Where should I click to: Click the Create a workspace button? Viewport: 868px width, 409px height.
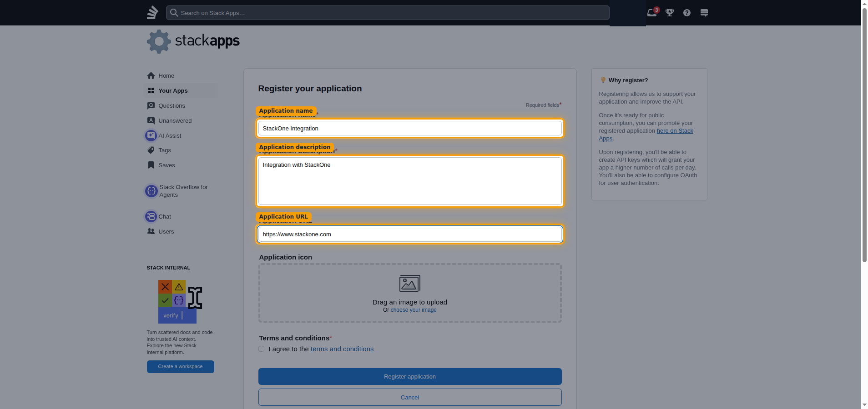pyautogui.click(x=180, y=367)
